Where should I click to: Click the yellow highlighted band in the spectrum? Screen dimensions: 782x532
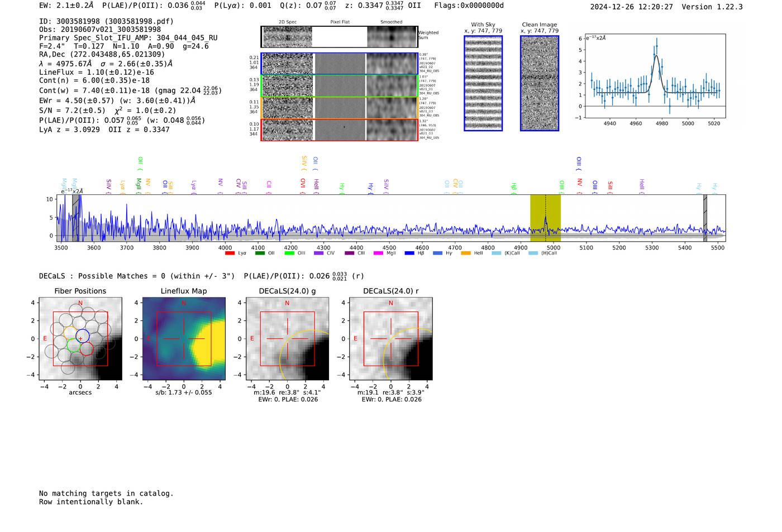[545, 218]
